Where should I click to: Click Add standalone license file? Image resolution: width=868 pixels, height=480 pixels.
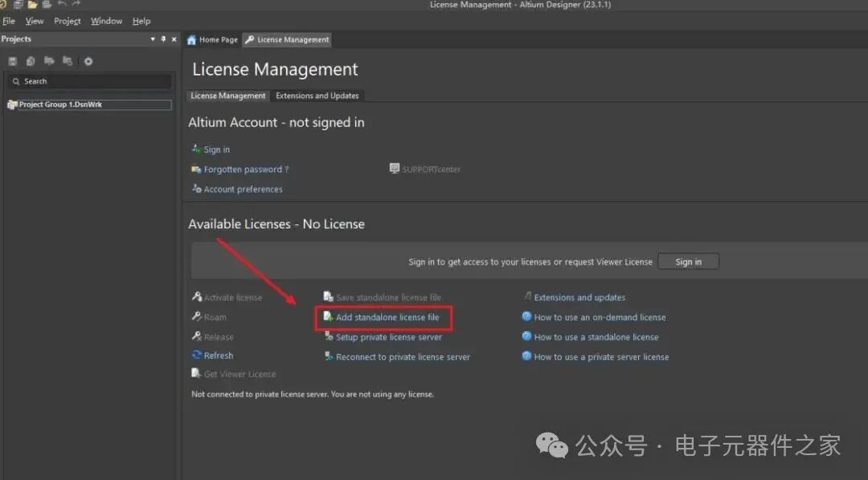[x=387, y=318]
